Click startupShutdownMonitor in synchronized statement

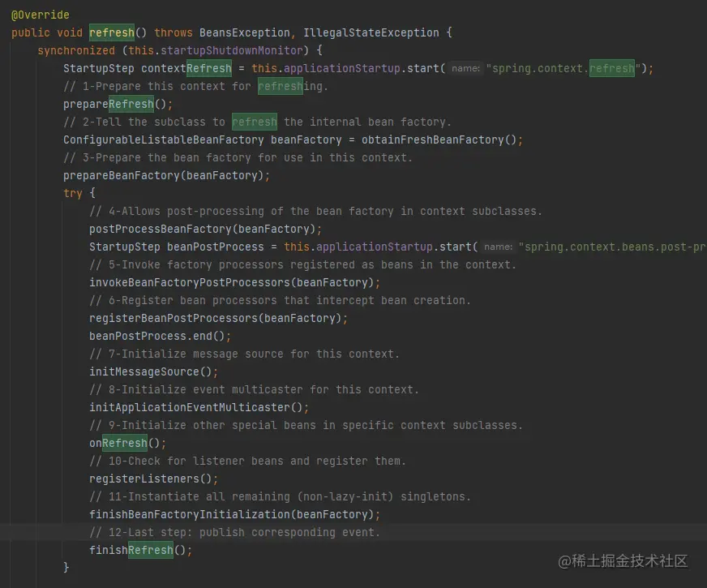tap(231, 50)
